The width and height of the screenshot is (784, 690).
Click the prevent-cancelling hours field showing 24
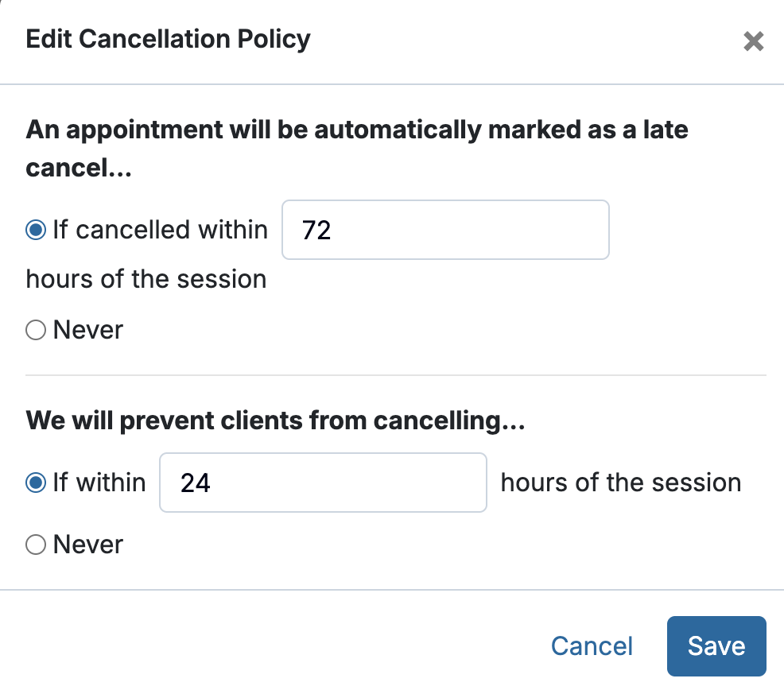[x=323, y=483]
